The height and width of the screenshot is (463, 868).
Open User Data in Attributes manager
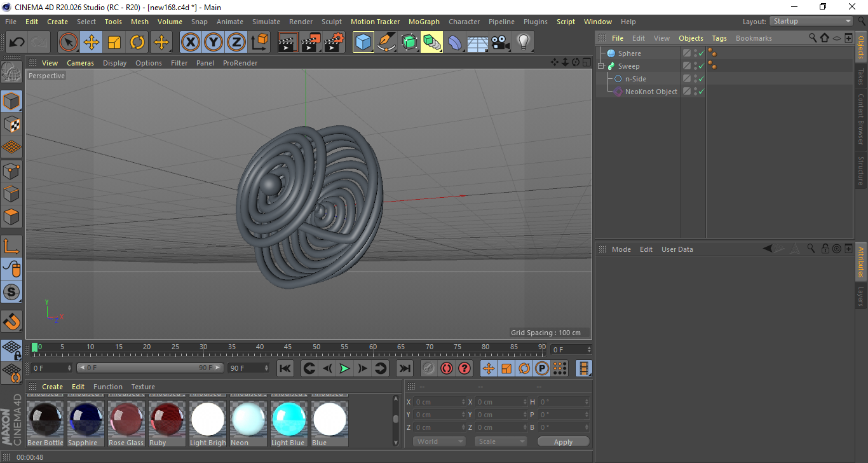pos(677,249)
